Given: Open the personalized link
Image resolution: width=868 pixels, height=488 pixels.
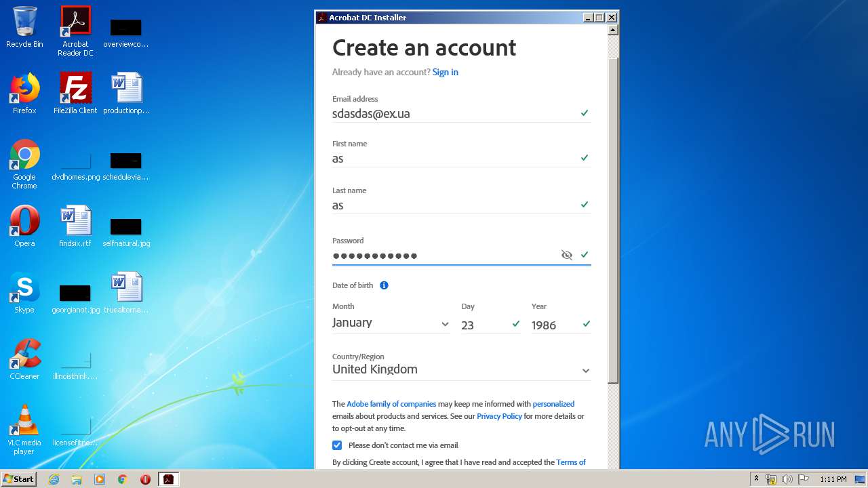Looking at the screenshot, I should [553, 404].
